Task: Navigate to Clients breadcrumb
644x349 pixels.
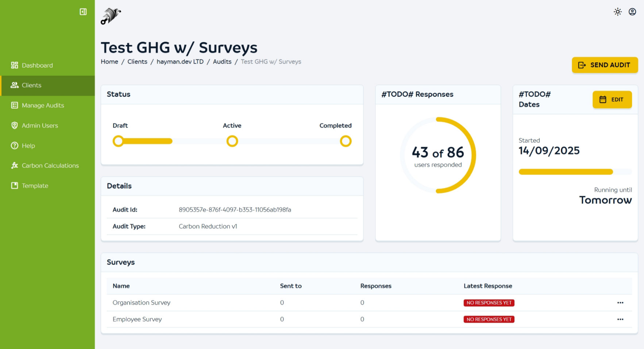Action: tap(137, 62)
